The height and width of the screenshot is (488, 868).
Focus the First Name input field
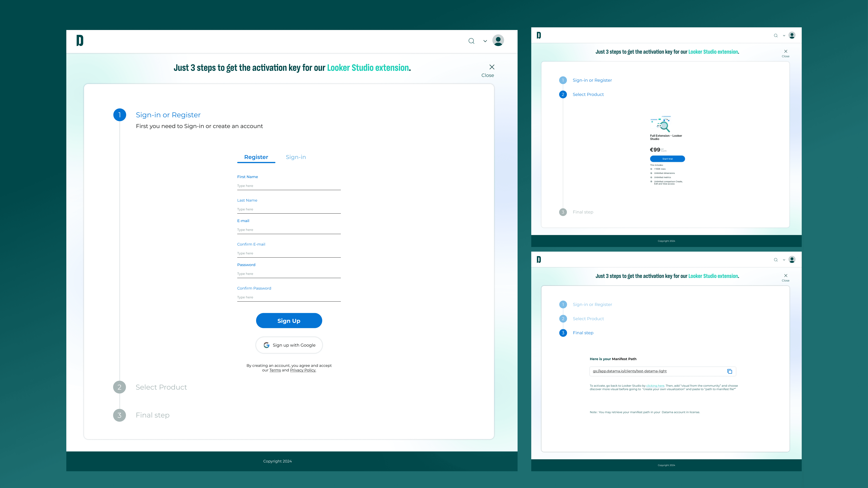(x=289, y=186)
